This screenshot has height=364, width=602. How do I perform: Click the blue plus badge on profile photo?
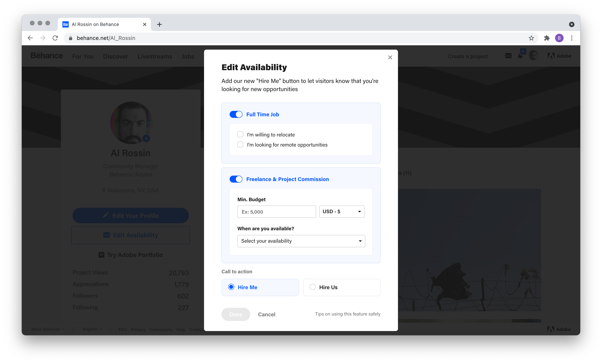coord(146,138)
